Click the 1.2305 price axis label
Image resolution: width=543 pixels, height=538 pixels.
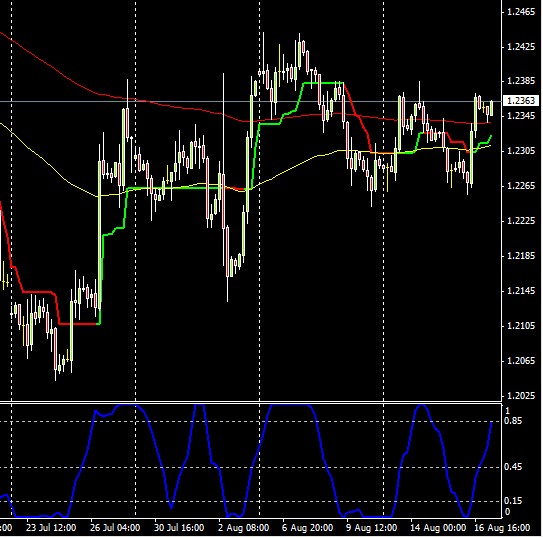coord(521,151)
